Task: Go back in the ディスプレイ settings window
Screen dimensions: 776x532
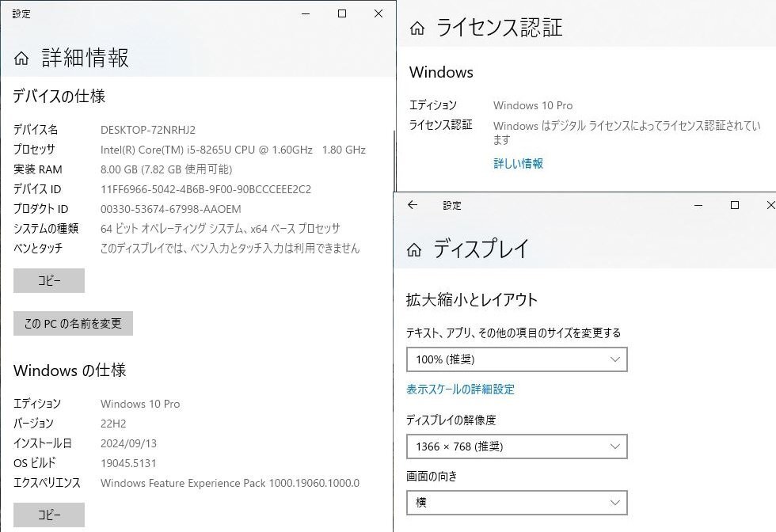Action: coord(413,205)
